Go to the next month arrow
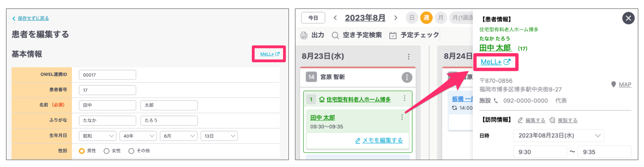644x167 pixels. [x=396, y=18]
